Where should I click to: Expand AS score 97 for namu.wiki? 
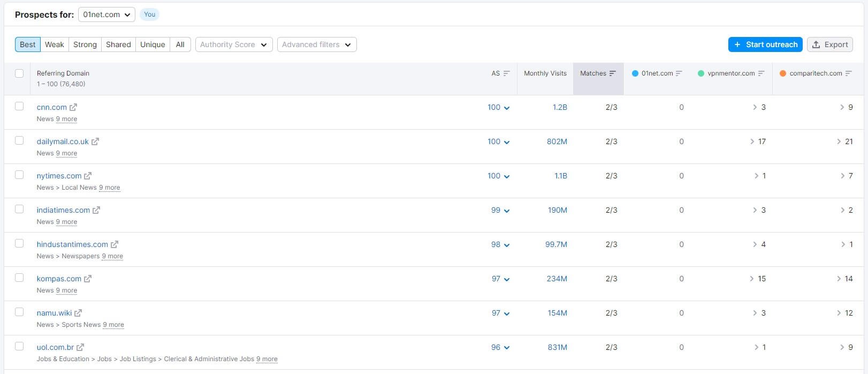click(x=501, y=313)
